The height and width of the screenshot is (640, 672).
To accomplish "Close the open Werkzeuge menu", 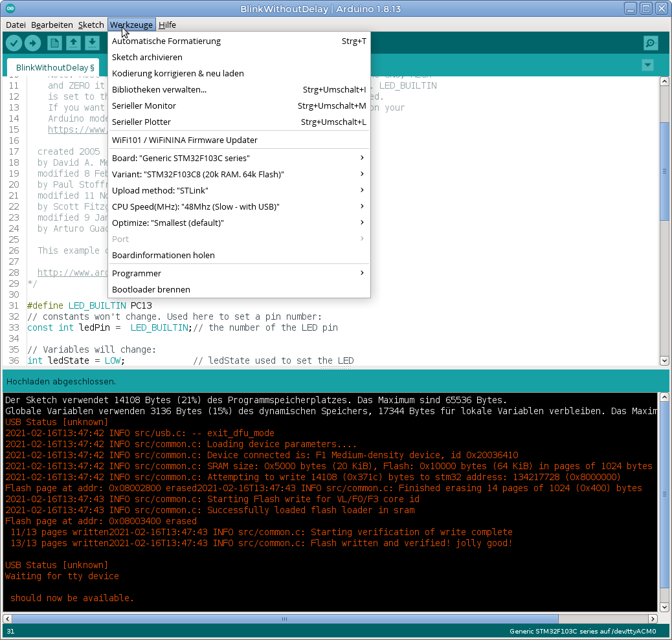I will point(131,25).
